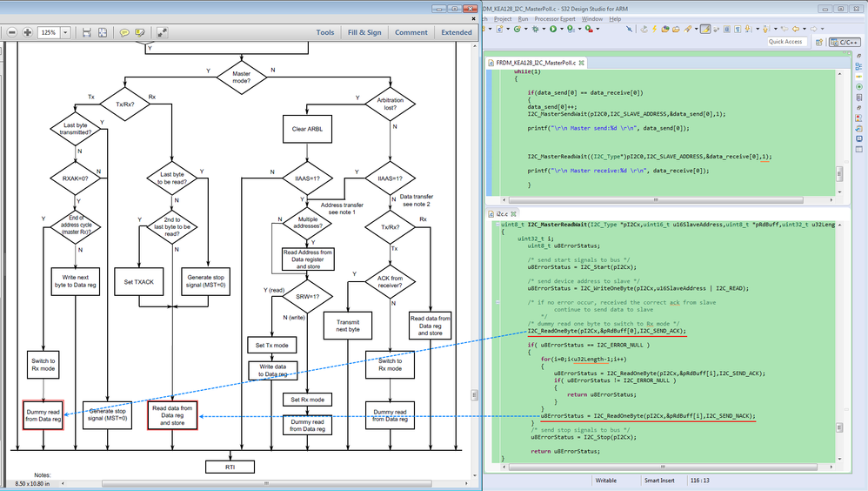Click the Extended button in PDF toolbar
This screenshot has width=868, height=491.
point(456,33)
